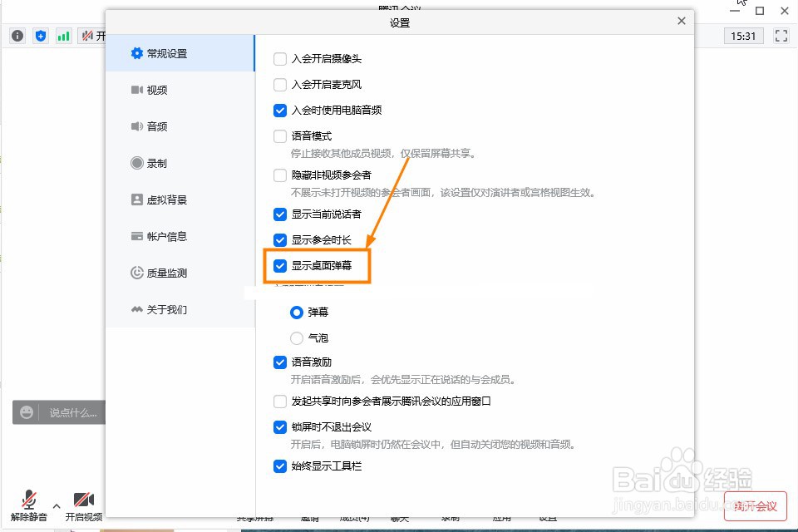798x532 pixels.
Task: Uncheck the 显示桌面弹幕 option
Action: [x=279, y=266]
